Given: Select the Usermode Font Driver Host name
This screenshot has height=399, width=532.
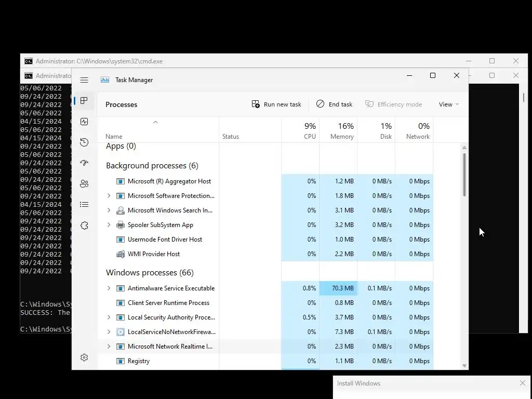Looking at the screenshot, I should pyautogui.click(x=165, y=240).
